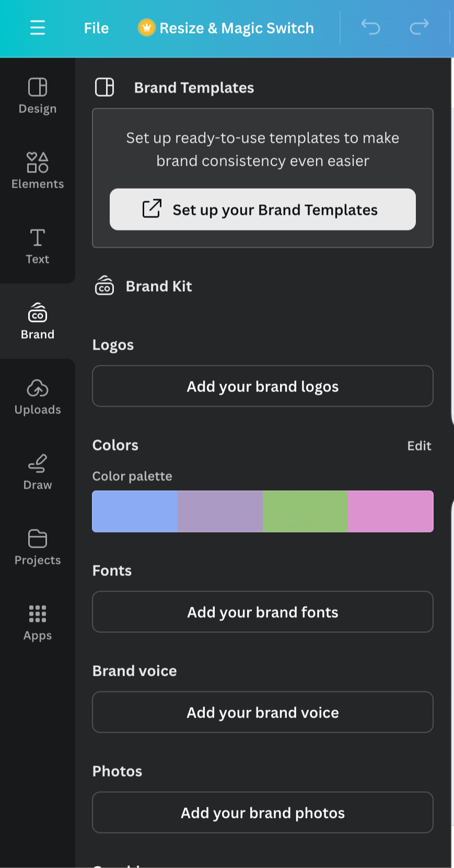Viewport: 454px width, 868px height.
Task: Click the Brand Kit icon in panel
Action: pyautogui.click(x=104, y=286)
